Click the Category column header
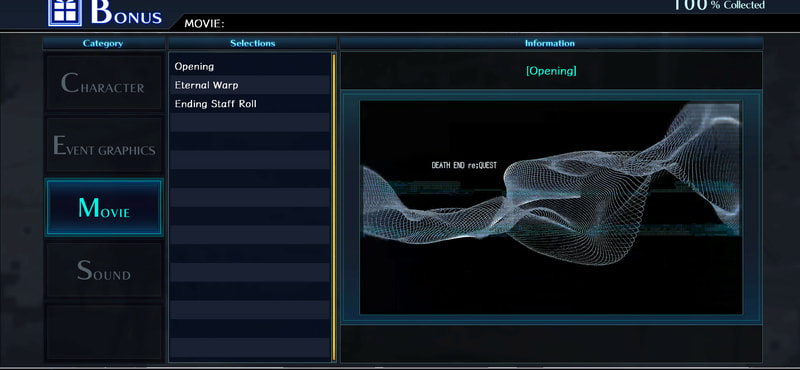The height and width of the screenshot is (370, 800). click(103, 43)
